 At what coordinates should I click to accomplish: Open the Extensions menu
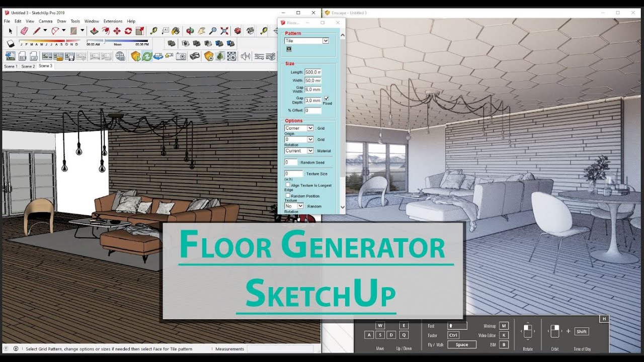(113, 21)
